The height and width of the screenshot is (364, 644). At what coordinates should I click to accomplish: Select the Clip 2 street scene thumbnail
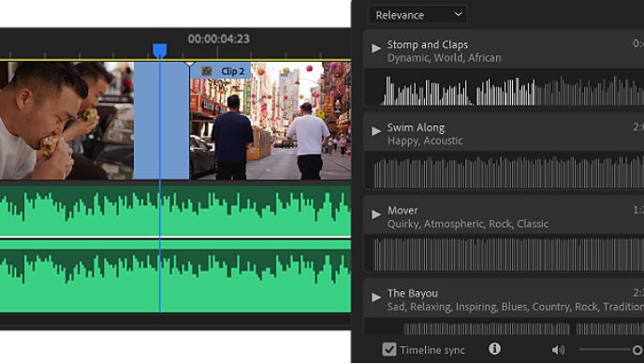coord(271,121)
